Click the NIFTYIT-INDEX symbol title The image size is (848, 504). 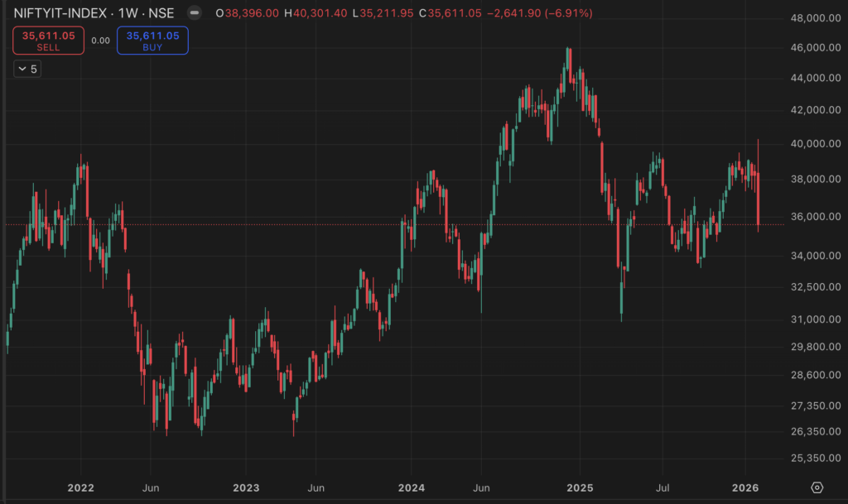coord(65,13)
